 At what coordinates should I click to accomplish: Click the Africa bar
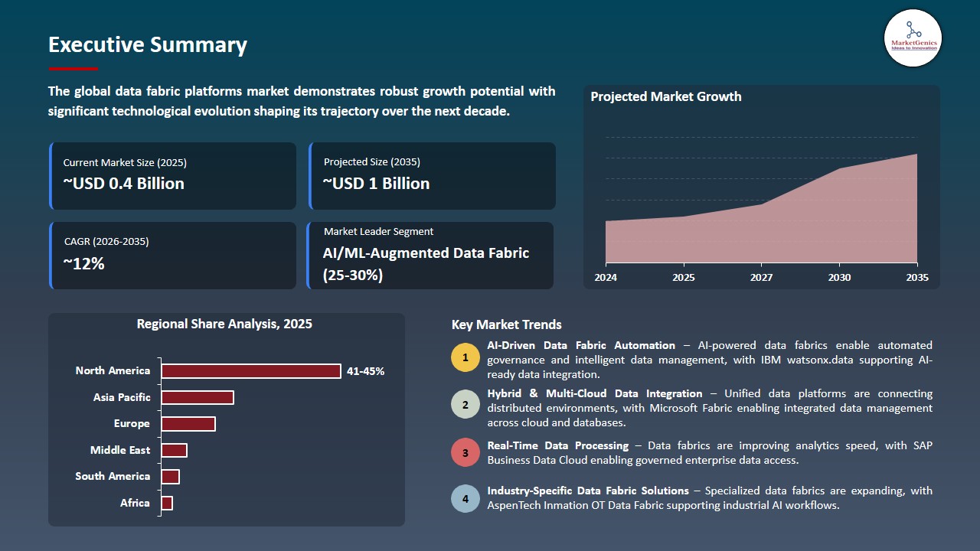tap(167, 503)
